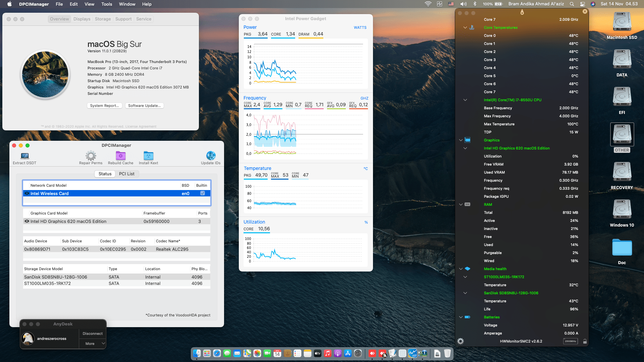The image size is (644, 362).
Task: Select the ST1000LM035-1RK172 storage row in DPCIManager
Action: tap(117, 283)
